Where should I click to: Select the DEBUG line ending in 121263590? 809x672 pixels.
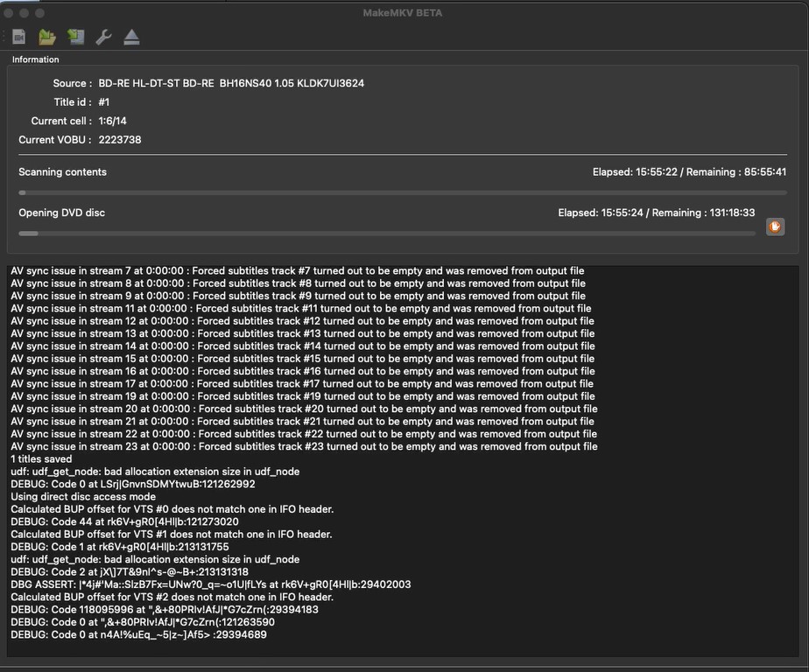pos(143,622)
